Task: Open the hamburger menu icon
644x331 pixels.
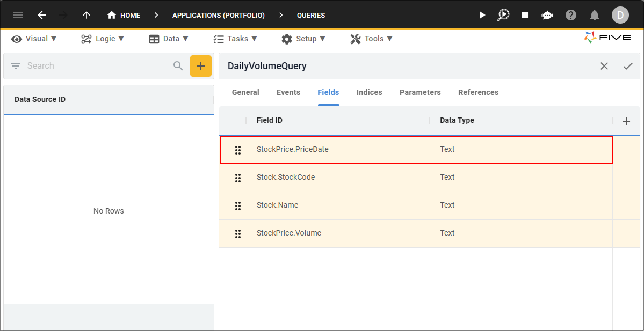Action: (18, 15)
